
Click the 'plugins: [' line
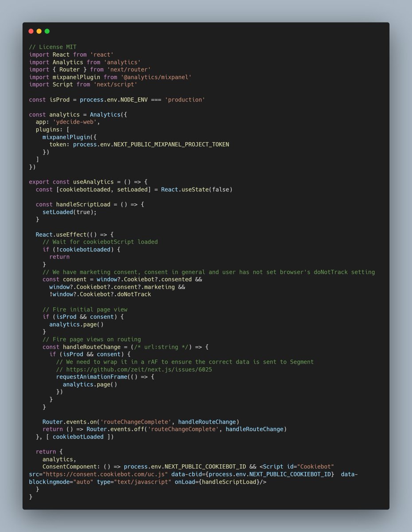coord(53,129)
